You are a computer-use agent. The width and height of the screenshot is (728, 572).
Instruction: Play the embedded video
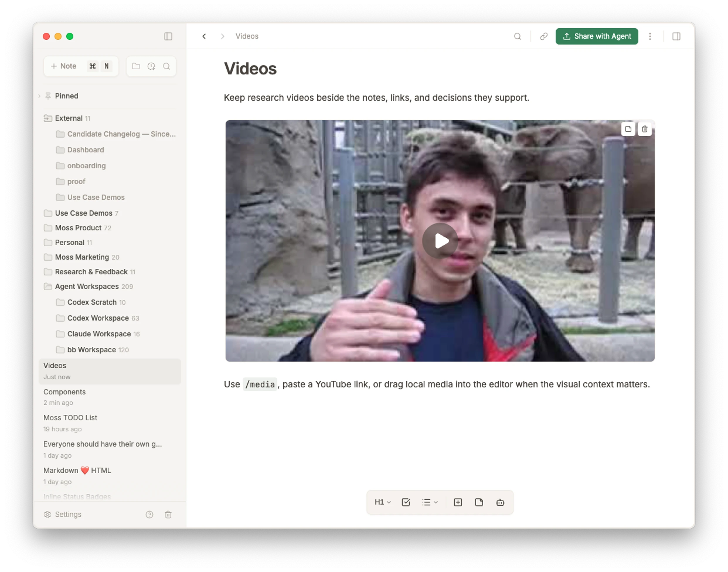[440, 241]
